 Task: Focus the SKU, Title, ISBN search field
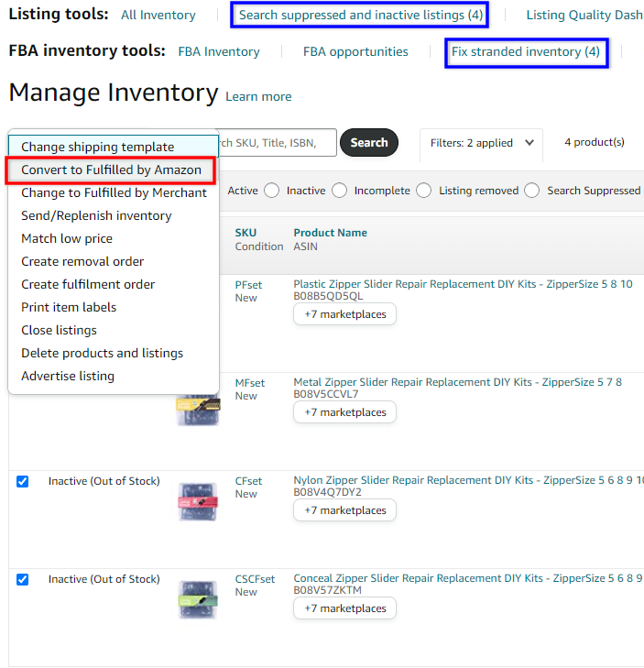click(277, 143)
